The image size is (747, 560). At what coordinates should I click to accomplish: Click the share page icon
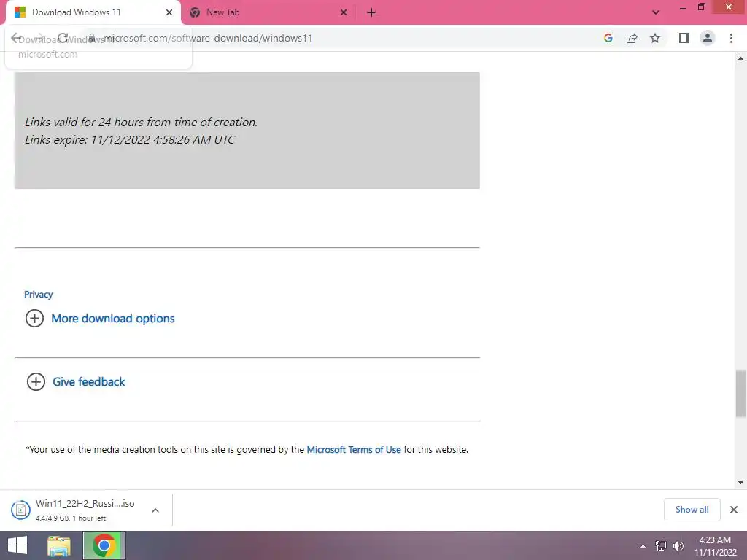point(632,38)
